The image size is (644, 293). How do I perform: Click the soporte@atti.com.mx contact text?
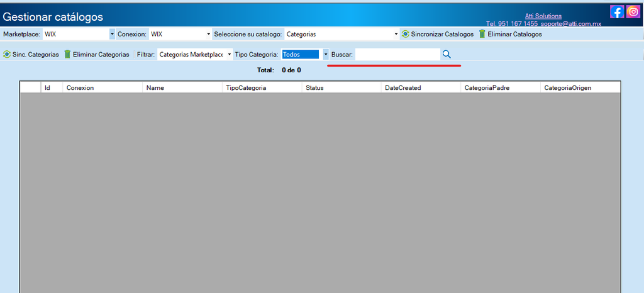click(x=571, y=24)
